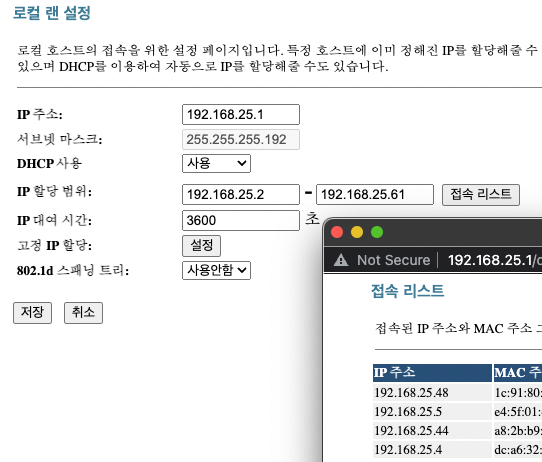The image size is (542, 462).
Task: Click the 설정 button for fixed IP
Action: (x=202, y=246)
